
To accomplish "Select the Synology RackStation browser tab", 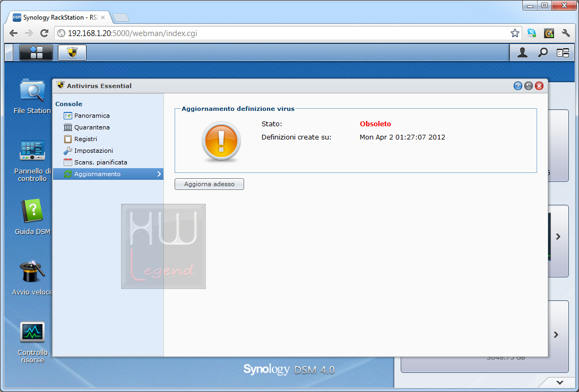I will 59,18.
